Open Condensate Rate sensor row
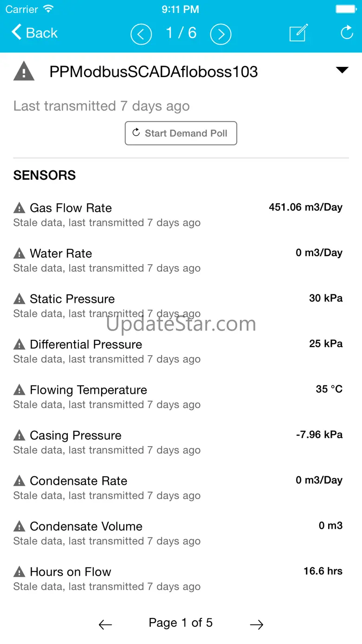Image resolution: width=362 pixels, height=644 pixels. pos(181,488)
